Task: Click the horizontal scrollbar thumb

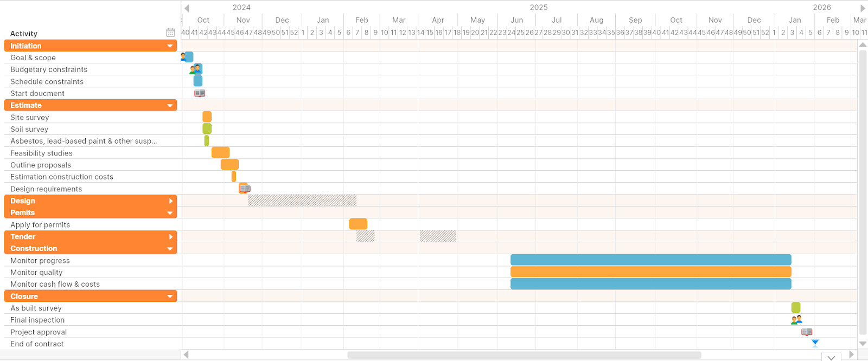Action: pos(524,355)
